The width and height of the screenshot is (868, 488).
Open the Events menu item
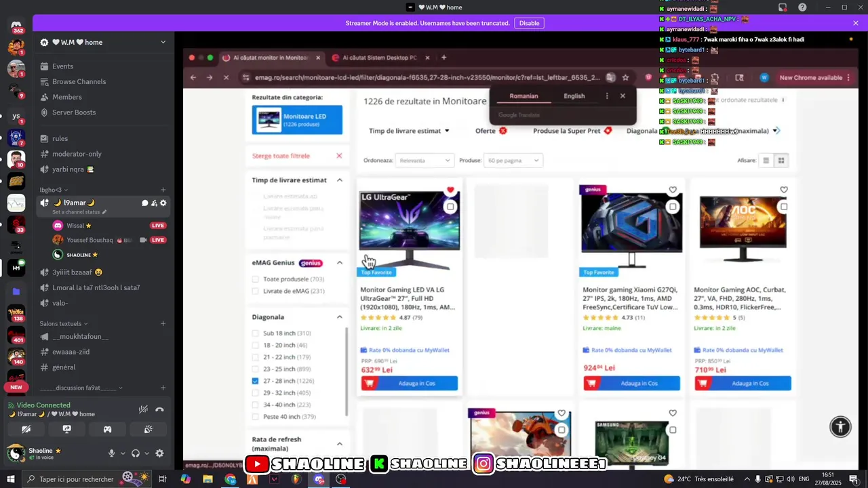pos(62,66)
